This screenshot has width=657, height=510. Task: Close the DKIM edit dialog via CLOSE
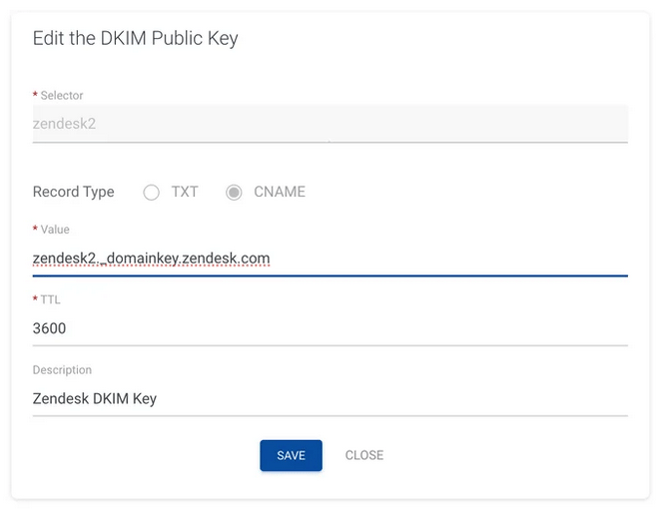(364, 455)
